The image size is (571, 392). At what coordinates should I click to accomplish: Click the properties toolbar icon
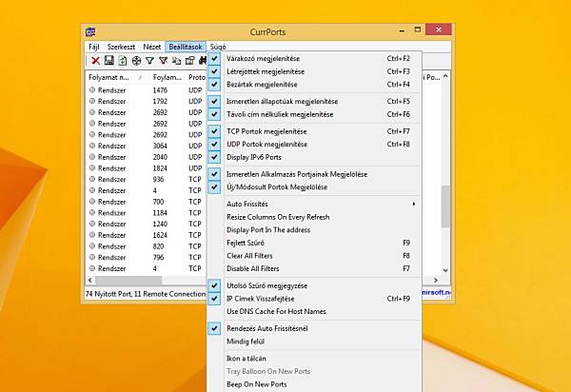(189, 61)
